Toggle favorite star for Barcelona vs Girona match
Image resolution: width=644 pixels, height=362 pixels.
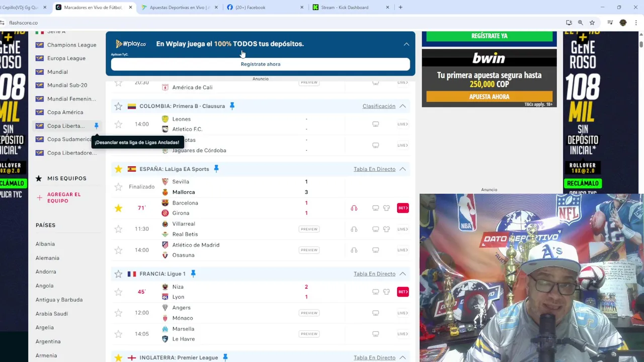pyautogui.click(x=118, y=208)
